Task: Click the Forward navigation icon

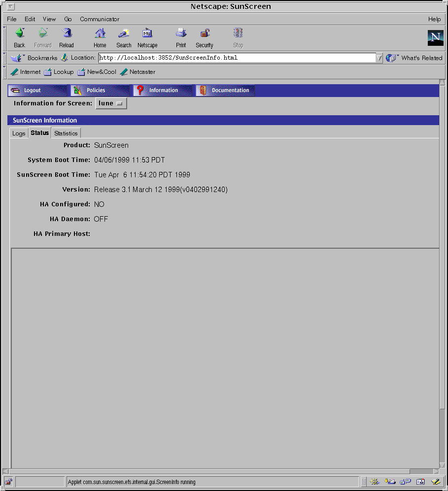Action: click(42, 33)
